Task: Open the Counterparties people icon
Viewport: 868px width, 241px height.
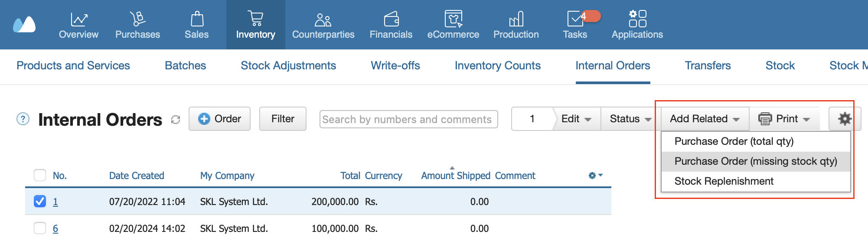Action: click(x=323, y=20)
